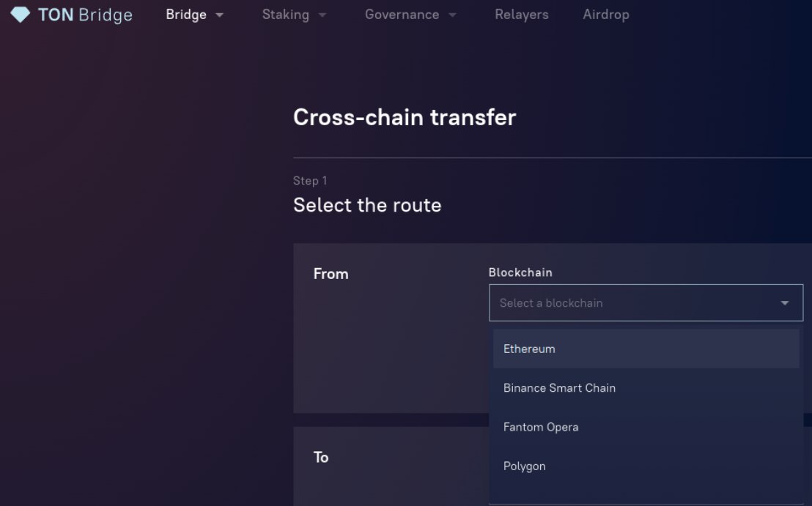Click the To section label

[321, 458]
